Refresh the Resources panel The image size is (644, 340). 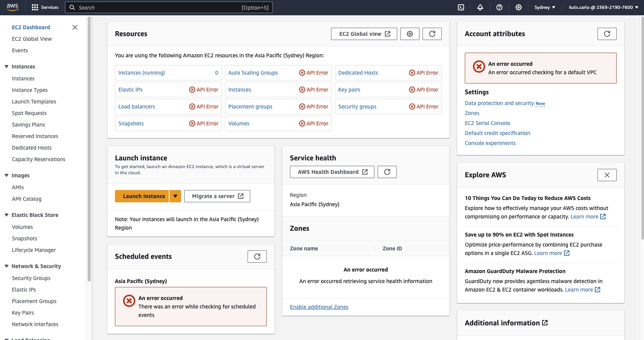click(432, 34)
